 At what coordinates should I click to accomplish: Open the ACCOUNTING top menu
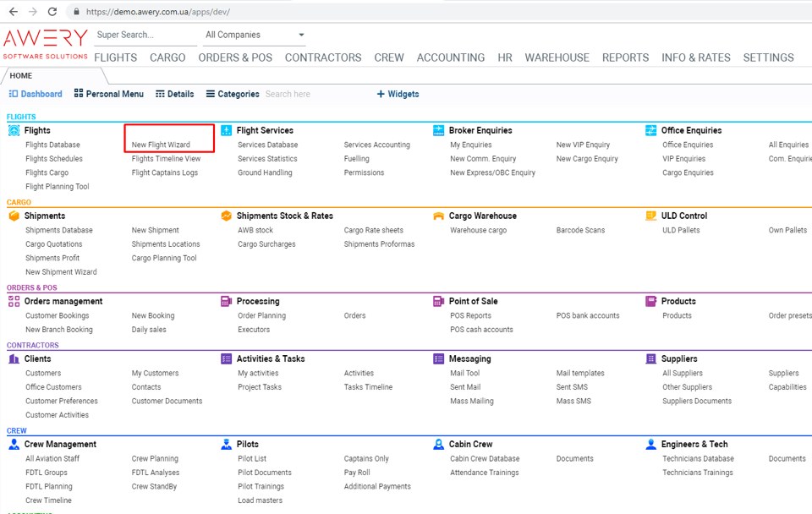pyautogui.click(x=450, y=57)
